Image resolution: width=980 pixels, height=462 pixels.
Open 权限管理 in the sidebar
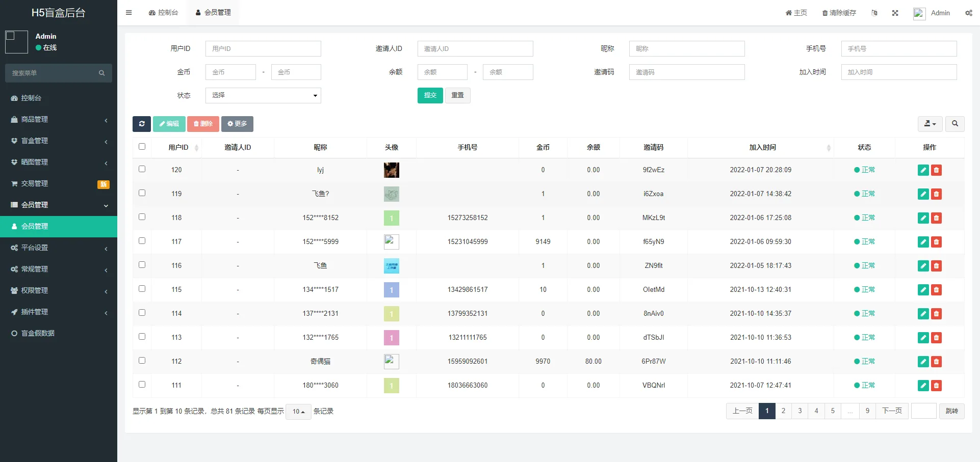[x=58, y=290]
